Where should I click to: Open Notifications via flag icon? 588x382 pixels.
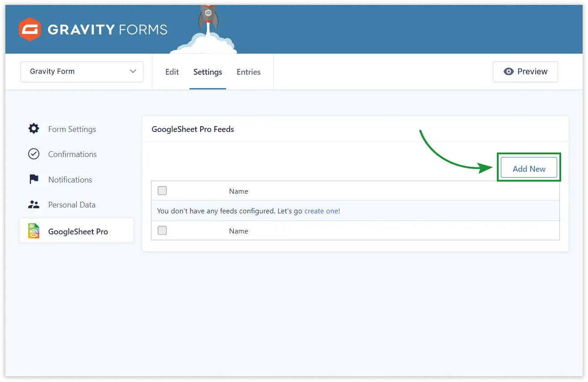(34, 179)
